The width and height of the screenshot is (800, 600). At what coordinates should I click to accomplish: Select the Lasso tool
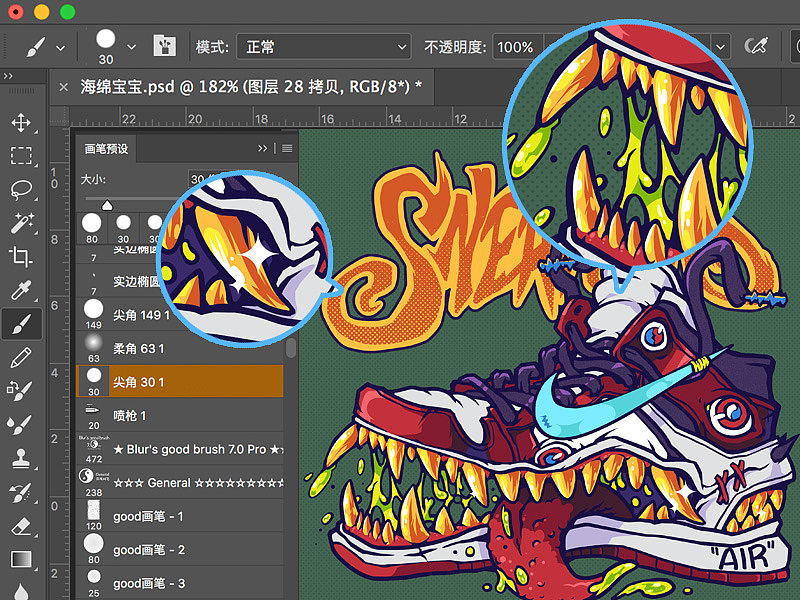20,189
